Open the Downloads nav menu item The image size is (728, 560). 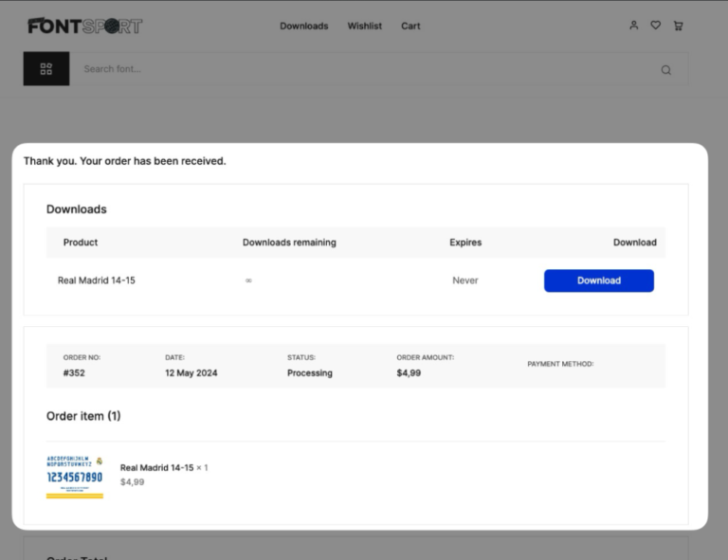tap(303, 26)
